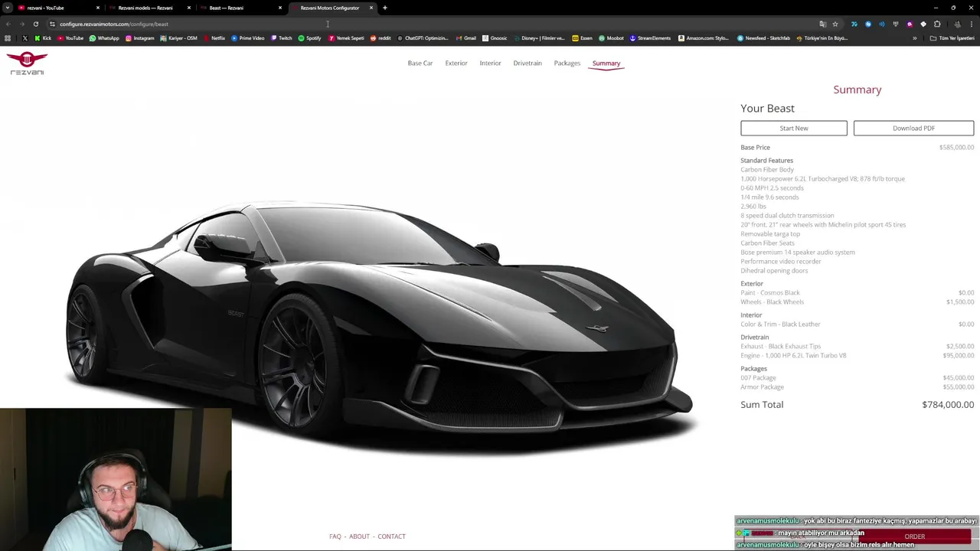Bookmark this page with the star icon
Screen dimensions: 980x551
[835, 24]
